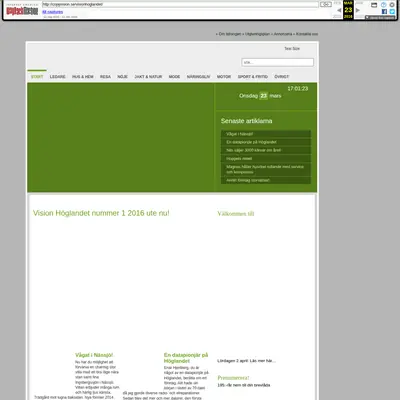Screen dimensions: 400x400
Task: Go to previous capture arrow
Action: click(339, 10)
